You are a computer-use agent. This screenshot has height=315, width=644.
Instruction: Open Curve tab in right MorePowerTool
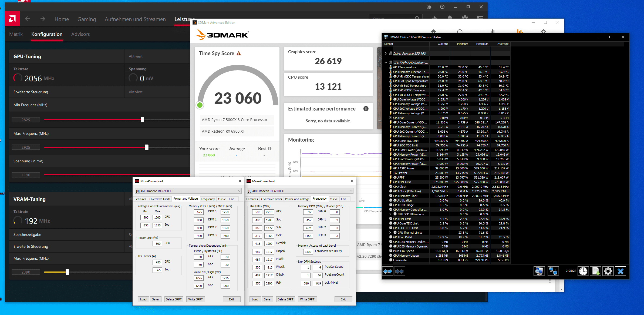click(333, 199)
